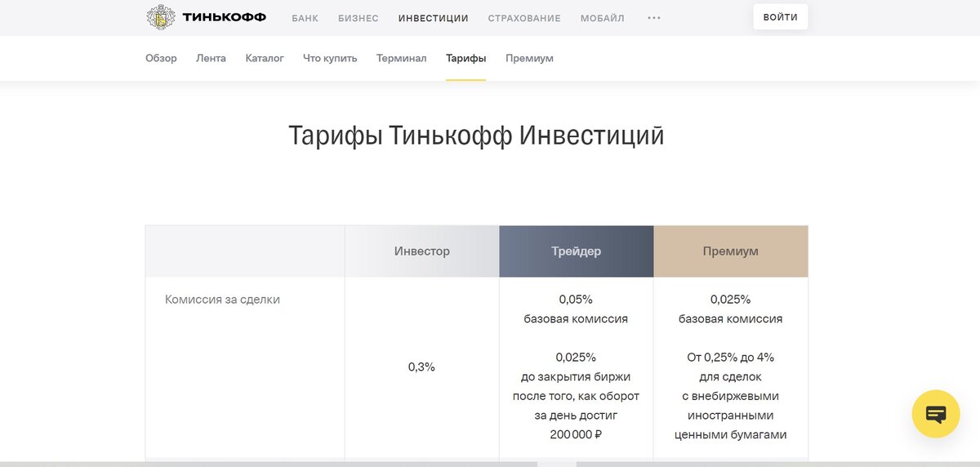Open the МОБАЙЛ section

[603, 18]
